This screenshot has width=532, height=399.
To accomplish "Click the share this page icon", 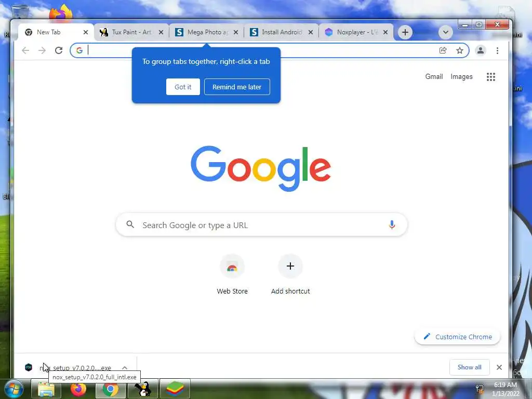I will coord(443,50).
